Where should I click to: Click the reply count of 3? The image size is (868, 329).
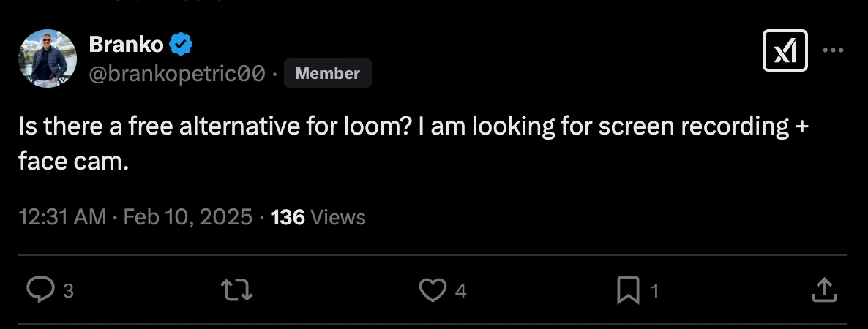pos(68,291)
